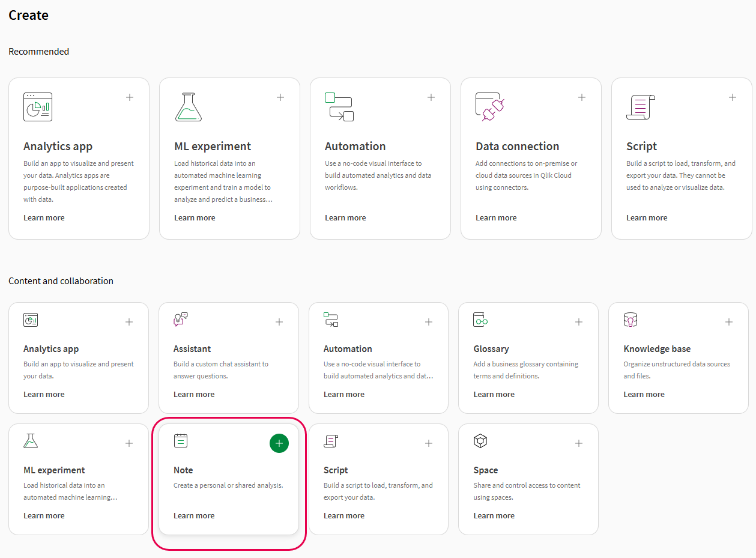Select the Knowledge base card title
This screenshot has height=558, width=756.
(657, 348)
